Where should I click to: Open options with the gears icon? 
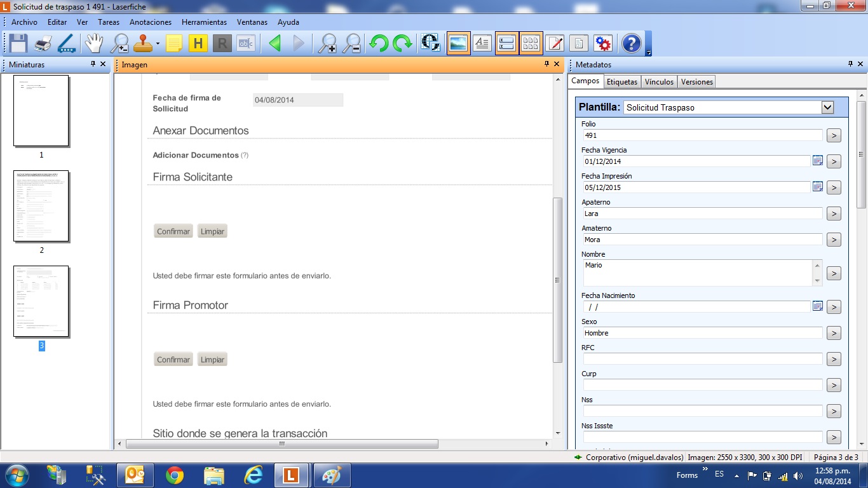(603, 43)
